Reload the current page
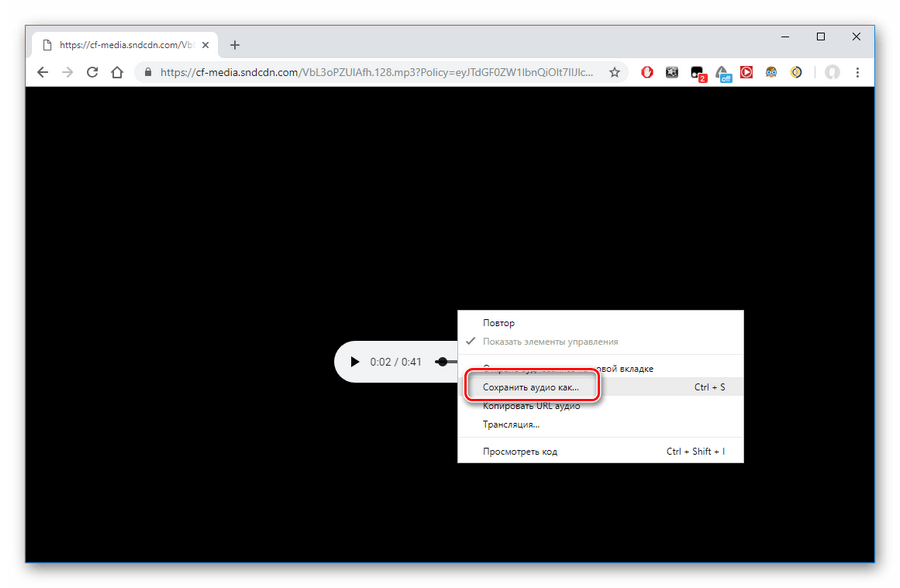The width and height of the screenshot is (900, 588). pyautogui.click(x=92, y=73)
